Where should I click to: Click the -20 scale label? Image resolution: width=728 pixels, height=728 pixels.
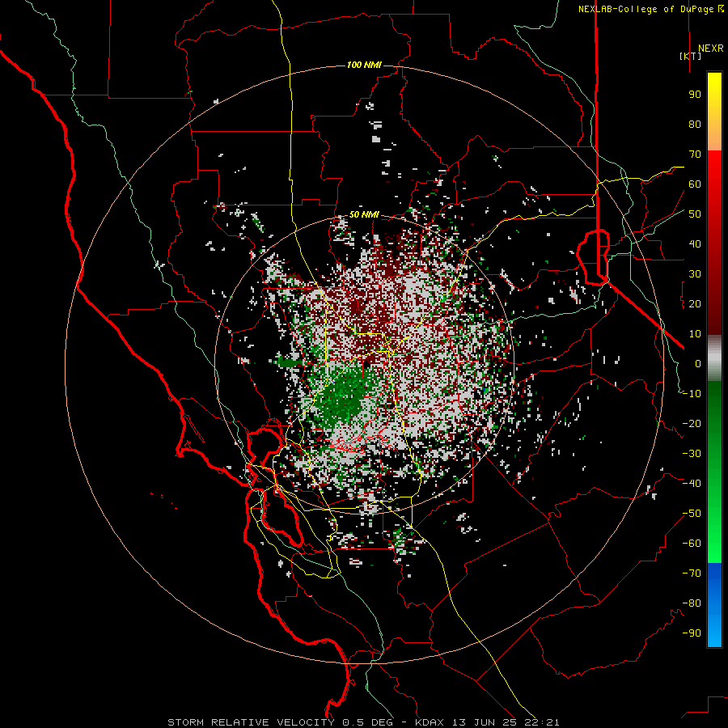692,424
